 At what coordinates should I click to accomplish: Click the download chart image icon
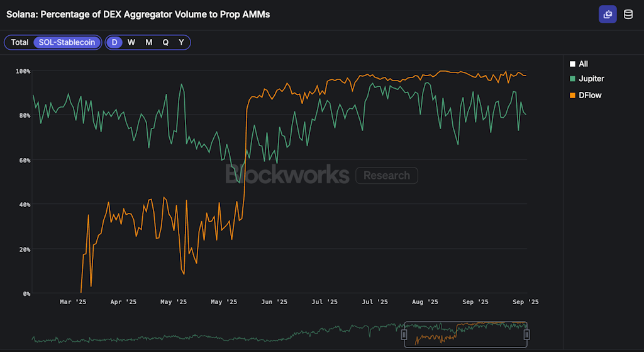point(608,14)
